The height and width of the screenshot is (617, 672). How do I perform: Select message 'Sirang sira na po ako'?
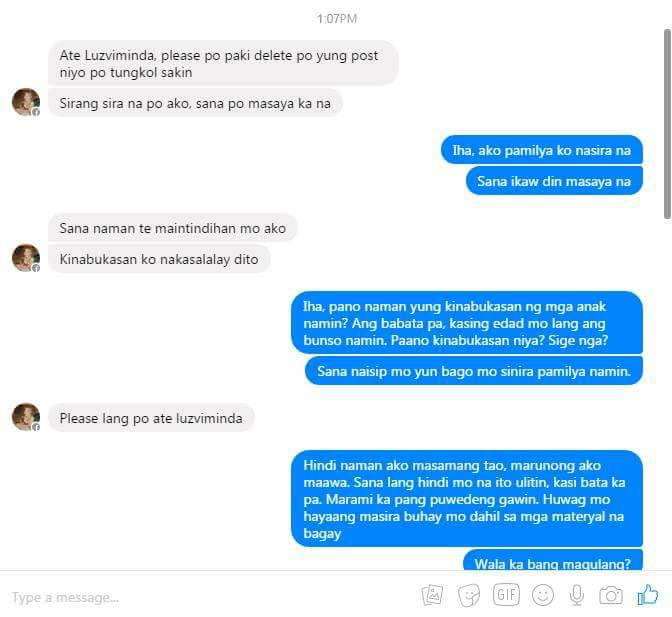tap(195, 103)
